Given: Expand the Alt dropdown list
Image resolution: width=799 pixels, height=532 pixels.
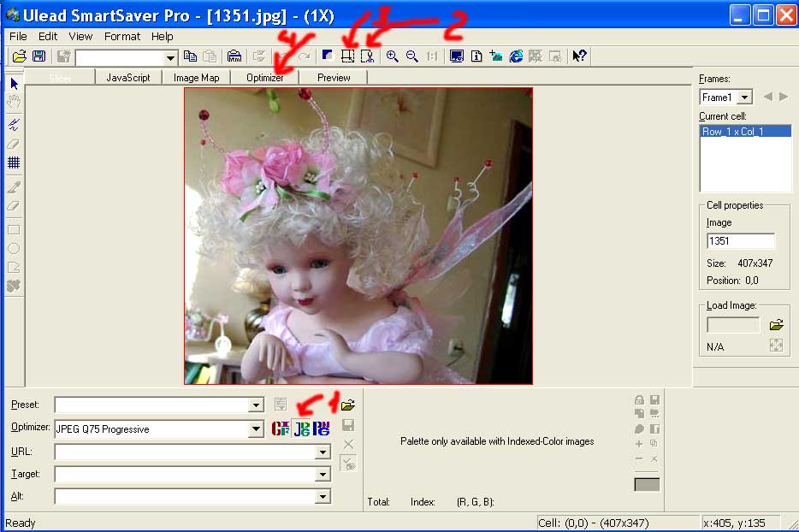Looking at the screenshot, I should click(x=323, y=496).
